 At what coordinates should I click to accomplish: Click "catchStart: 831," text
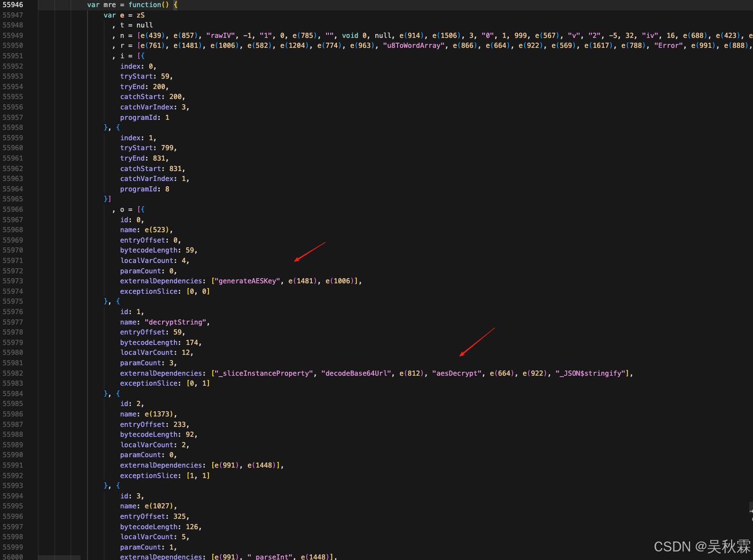pyautogui.click(x=153, y=169)
